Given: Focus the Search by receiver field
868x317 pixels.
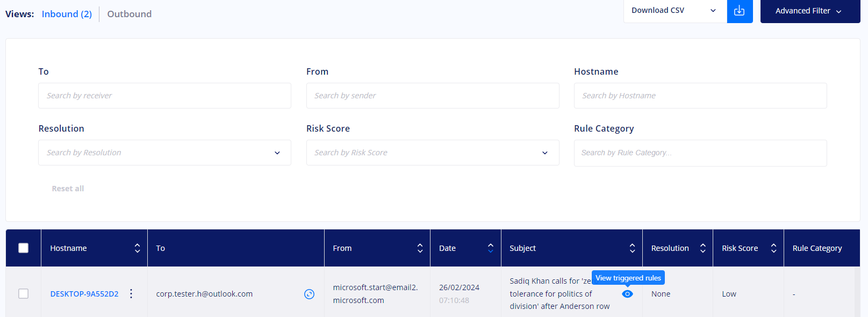Looking at the screenshot, I should click(164, 96).
